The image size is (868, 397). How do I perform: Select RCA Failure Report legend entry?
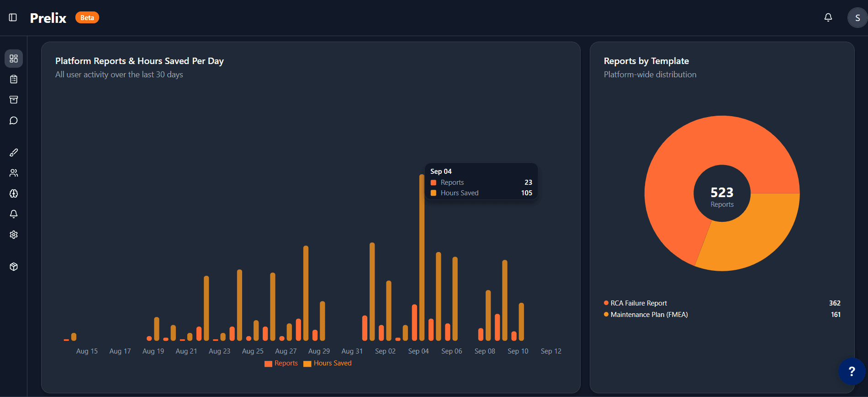638,303
